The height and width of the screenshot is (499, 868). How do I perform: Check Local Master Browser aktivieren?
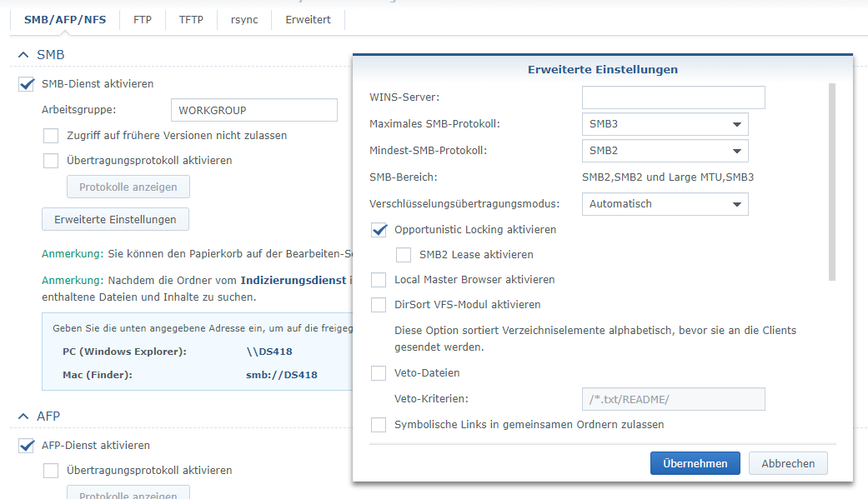click(379, 280)
